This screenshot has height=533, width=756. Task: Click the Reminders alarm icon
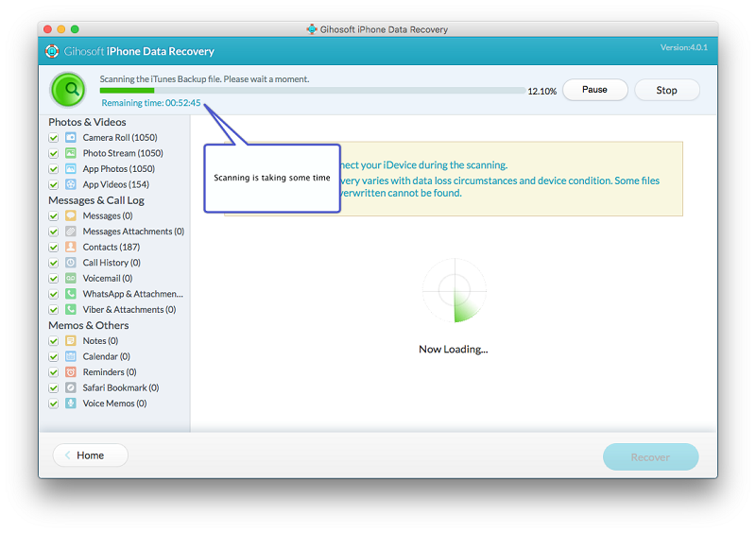tap(71, 372)
